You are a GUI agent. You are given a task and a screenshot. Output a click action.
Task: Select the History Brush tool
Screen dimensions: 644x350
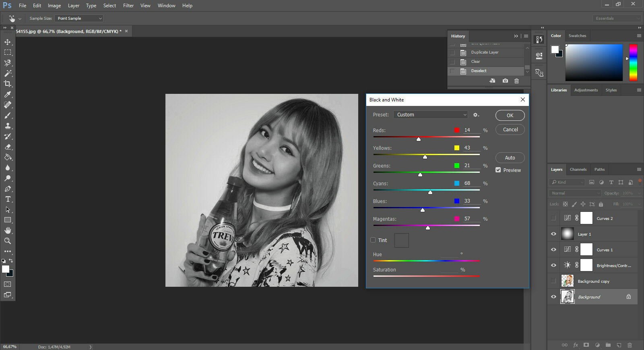pos(8,136)
